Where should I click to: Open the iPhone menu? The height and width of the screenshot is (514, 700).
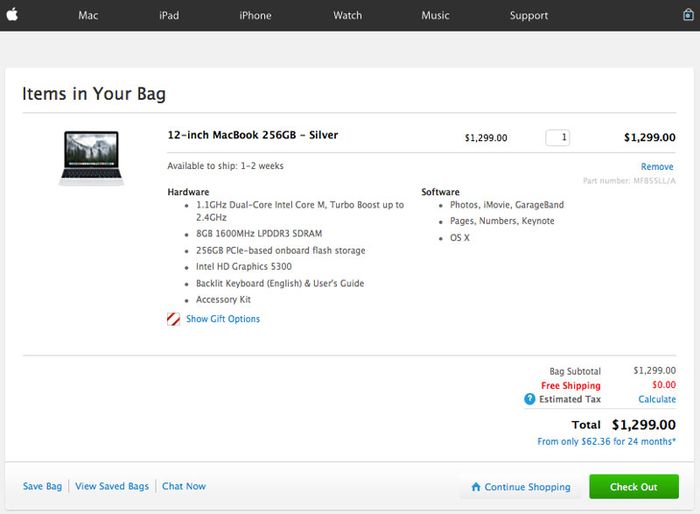point(255,15)
